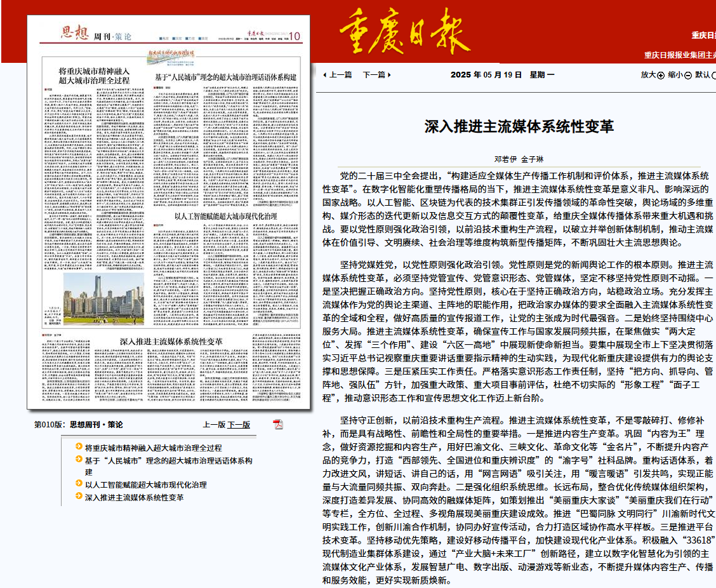The image size is (716, 588).
Task: Open article link 以人工智能赋能超大城市现代化治理
Action: click(x=145, y=484)
